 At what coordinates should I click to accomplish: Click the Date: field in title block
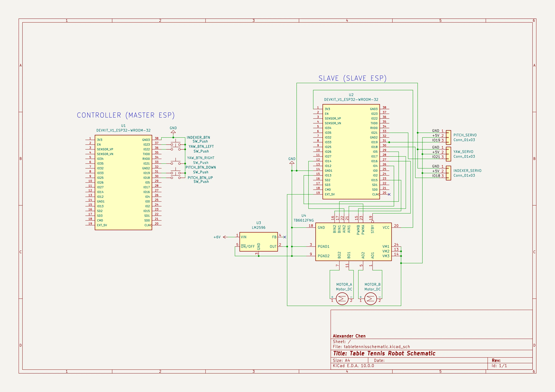click(x=379, y=360)
